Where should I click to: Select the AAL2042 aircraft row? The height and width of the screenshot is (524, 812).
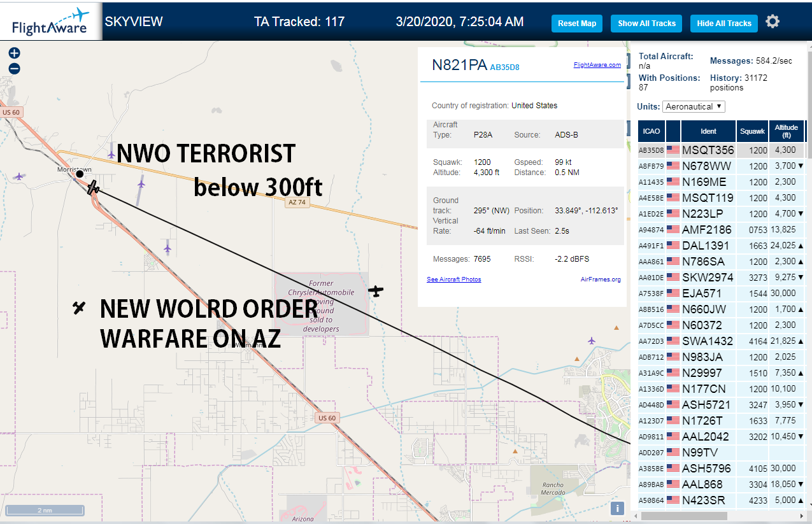721,437
